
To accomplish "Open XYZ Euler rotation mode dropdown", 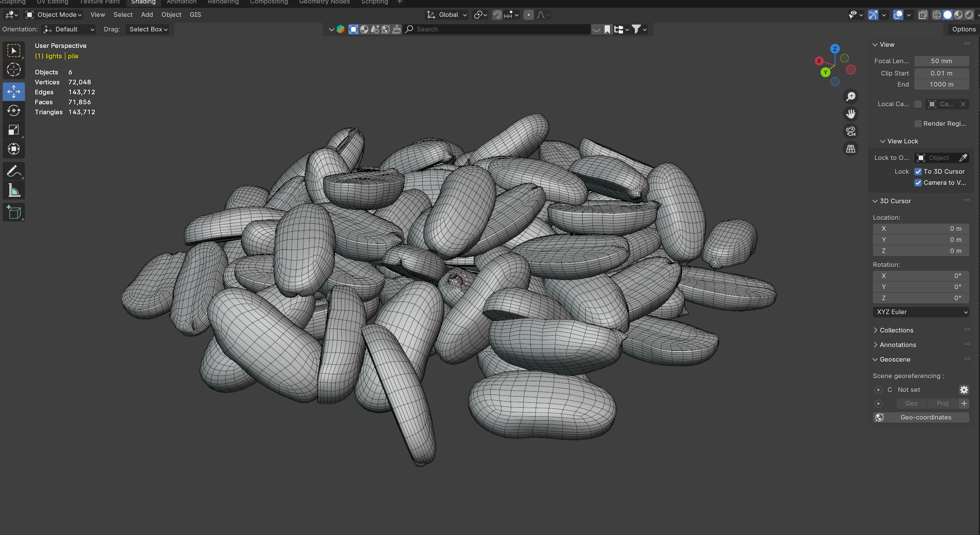I will coord(921,312).
